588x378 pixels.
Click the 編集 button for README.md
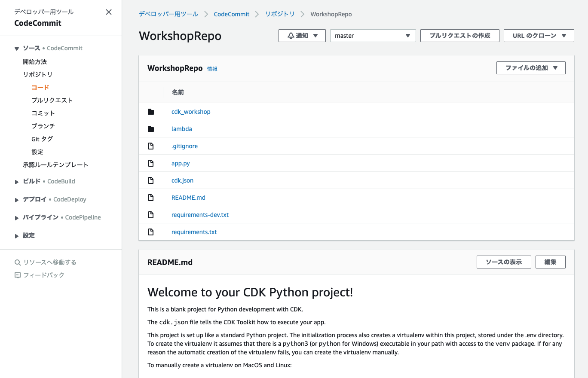click(x=551, y=262)
